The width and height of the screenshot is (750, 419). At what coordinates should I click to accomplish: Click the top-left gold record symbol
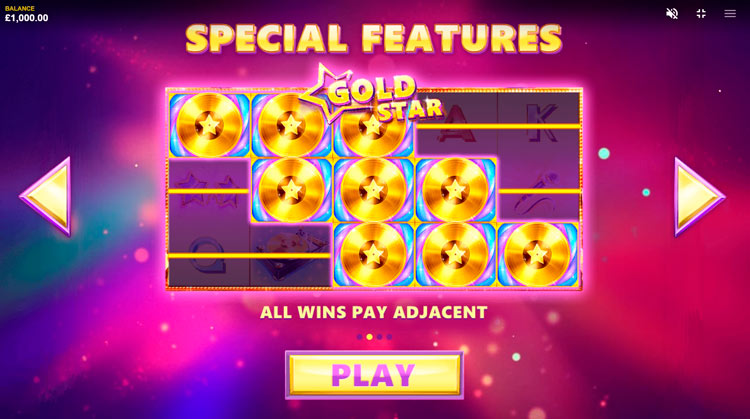click(209, 125)
